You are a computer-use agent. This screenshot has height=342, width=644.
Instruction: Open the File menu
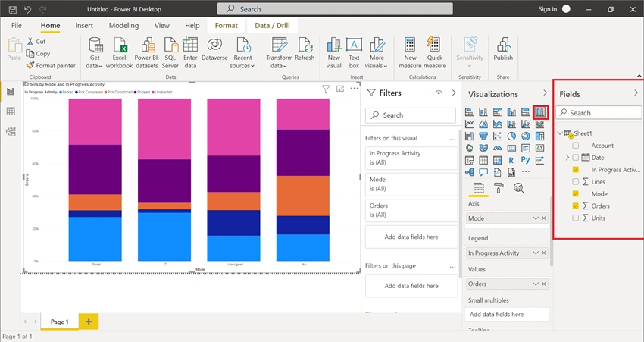17,26
